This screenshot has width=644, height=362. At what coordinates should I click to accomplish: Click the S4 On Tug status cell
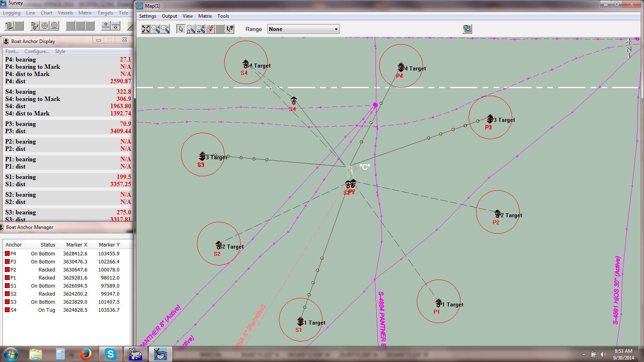click(x=47, y=310)
